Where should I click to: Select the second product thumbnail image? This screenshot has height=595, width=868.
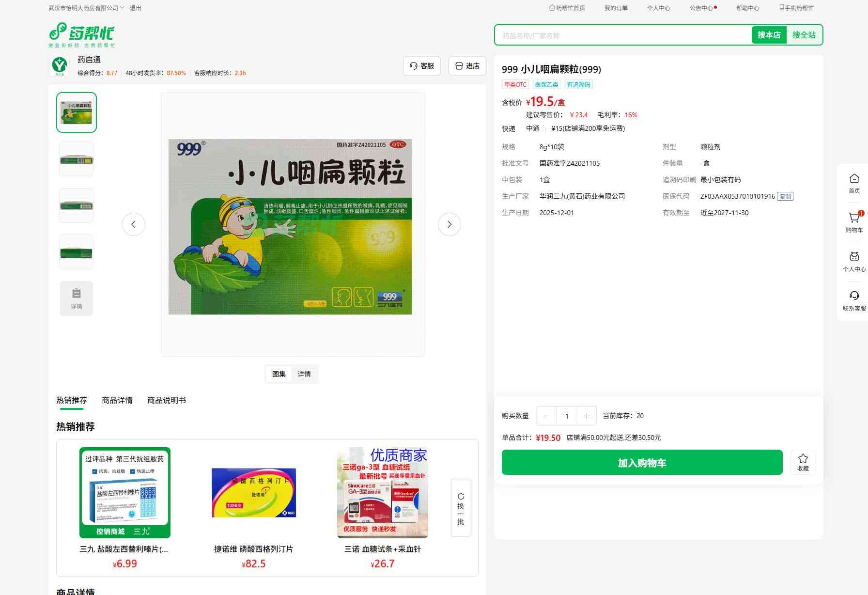[x=77, y=159]
